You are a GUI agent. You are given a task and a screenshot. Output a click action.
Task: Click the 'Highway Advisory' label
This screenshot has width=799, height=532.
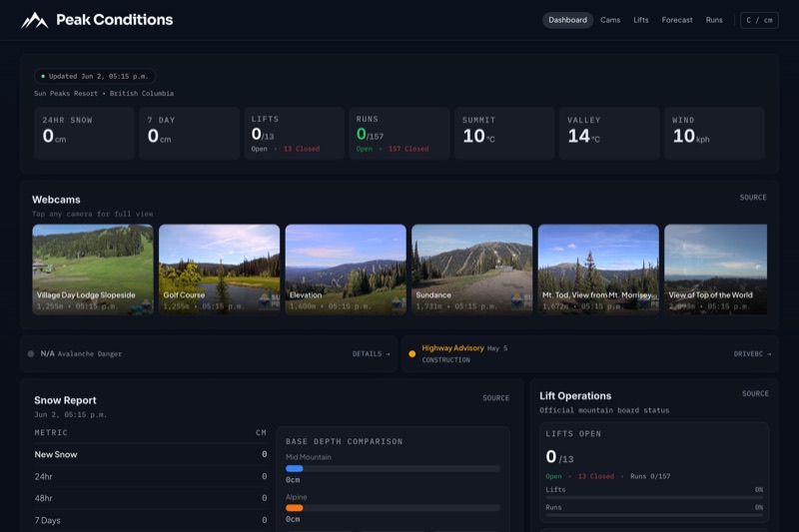pos(452,348)
